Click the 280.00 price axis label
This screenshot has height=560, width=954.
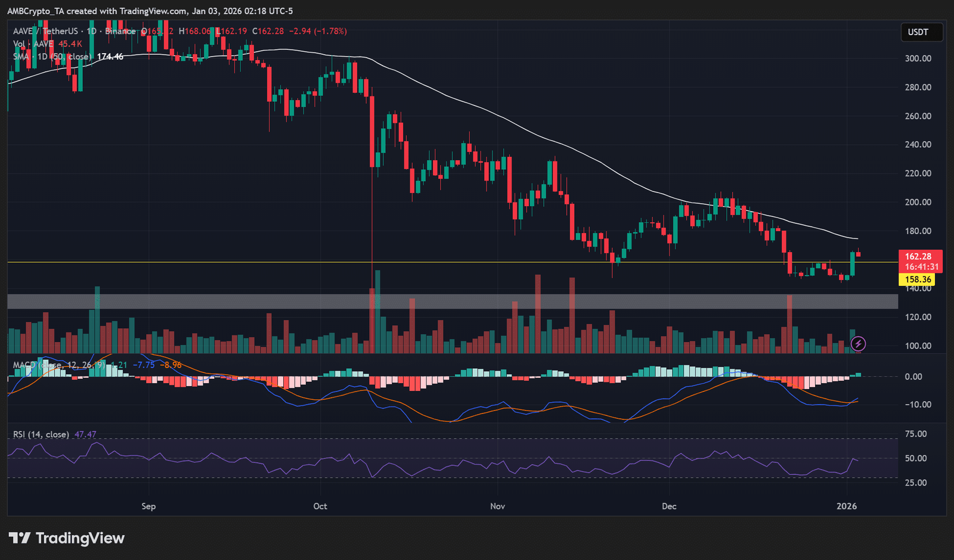point(918,87)
